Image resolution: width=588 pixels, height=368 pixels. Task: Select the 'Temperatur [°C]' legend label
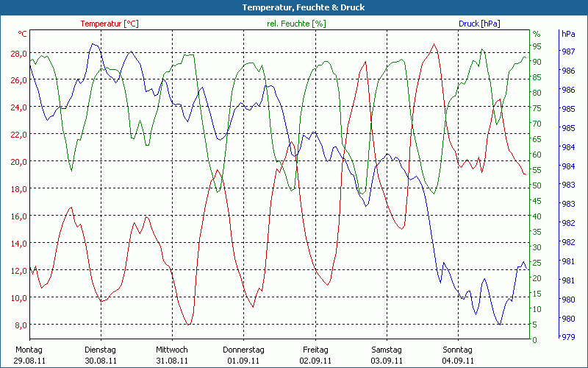[110, 24]
